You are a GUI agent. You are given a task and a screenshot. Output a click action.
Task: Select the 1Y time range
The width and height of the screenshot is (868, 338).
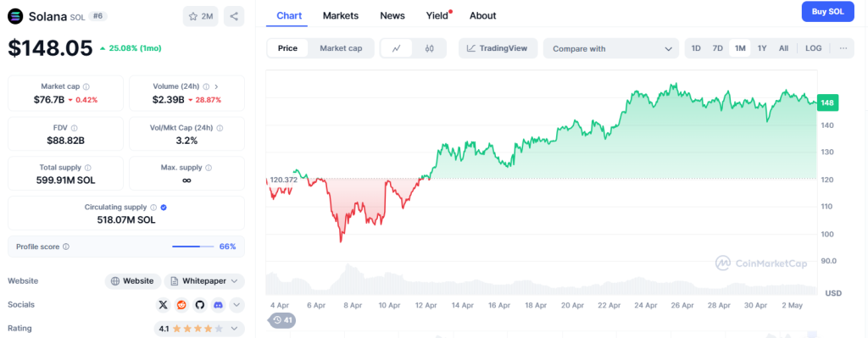point(762,48)
